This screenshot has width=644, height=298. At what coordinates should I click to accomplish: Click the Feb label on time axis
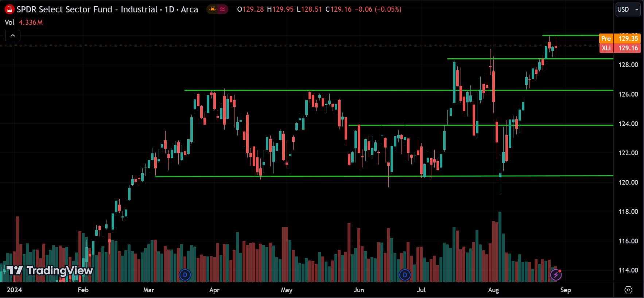pos(83,290)
